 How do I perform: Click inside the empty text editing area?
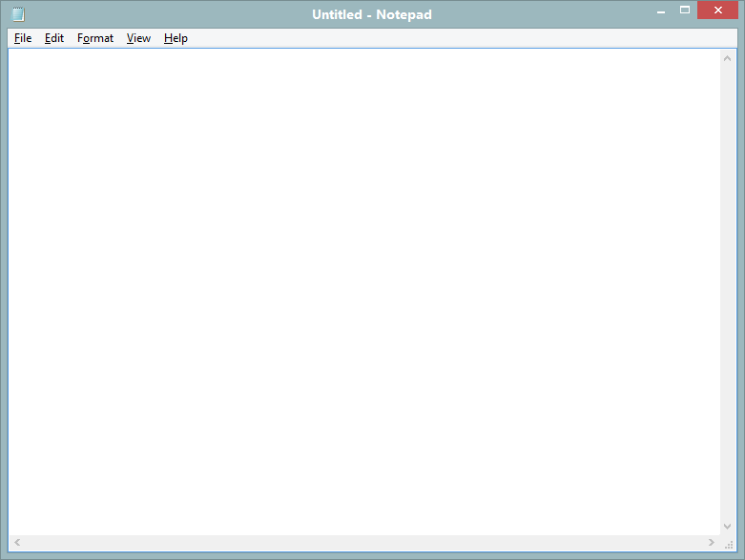[364, 292]
